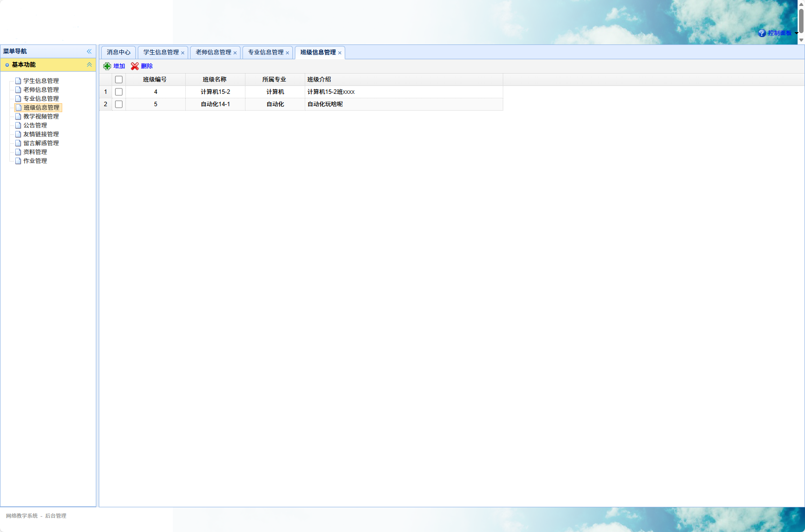The image size is (805, 532).
Task: Switch to the 学生信息管理 tab
Action: tap(161, 52)
